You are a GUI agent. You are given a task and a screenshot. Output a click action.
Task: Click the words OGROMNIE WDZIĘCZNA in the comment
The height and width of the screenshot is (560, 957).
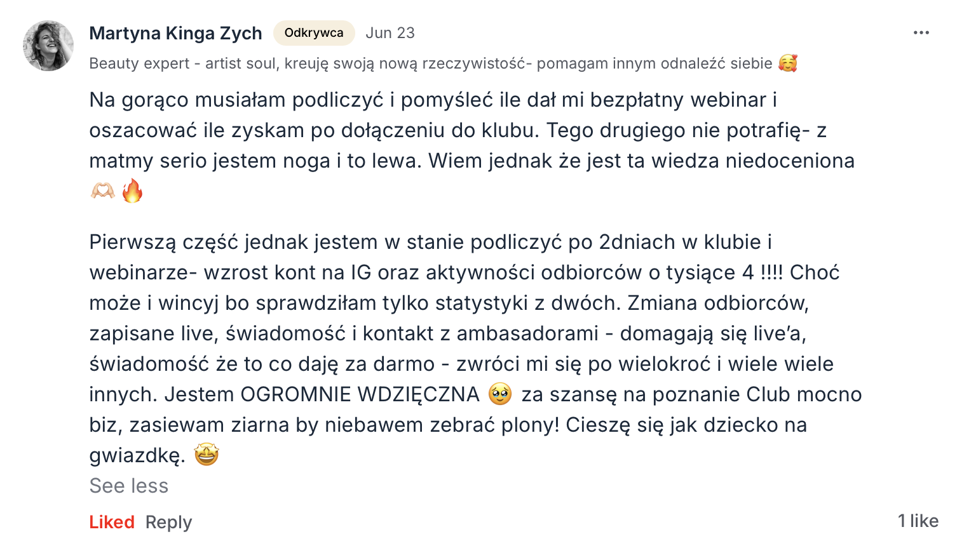click(360, 394)
